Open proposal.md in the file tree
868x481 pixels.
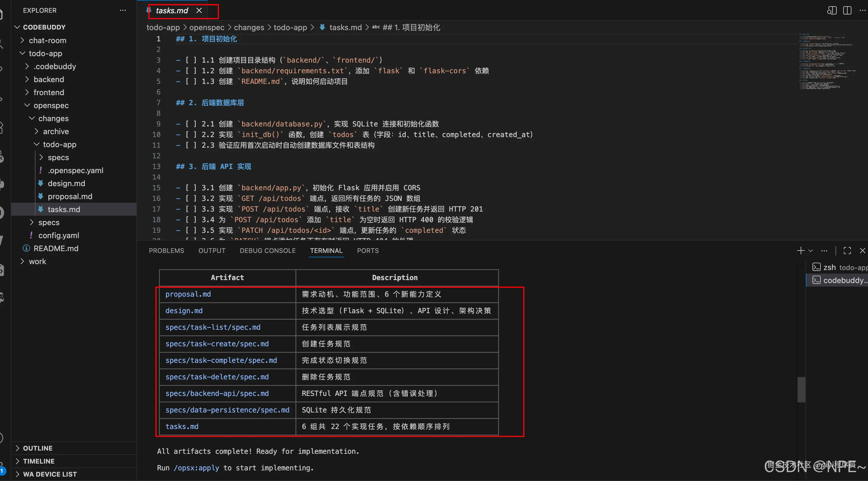(x=70, y=196)
